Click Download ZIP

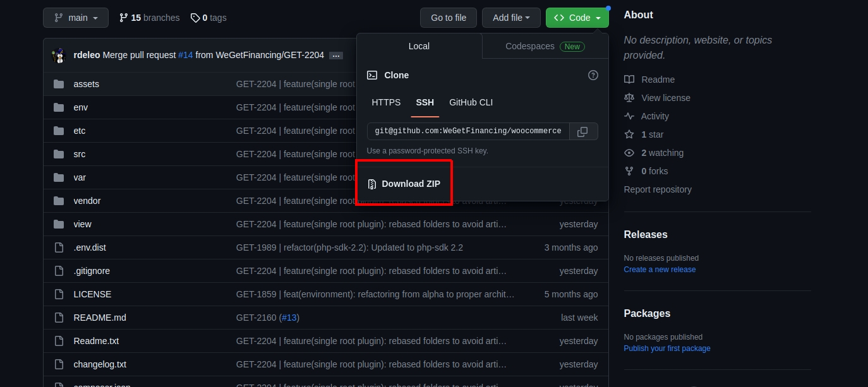(x=404, y=184)
